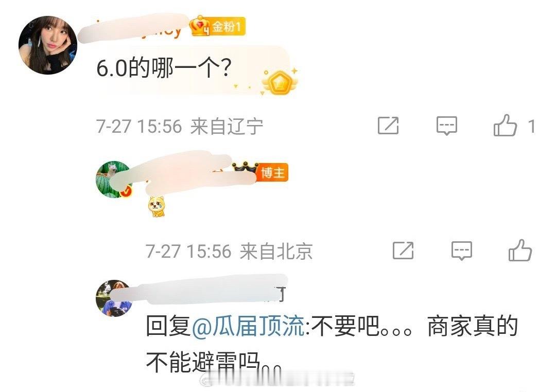Reply to the blogger's comment from 北京

click(x=462, y=251)
